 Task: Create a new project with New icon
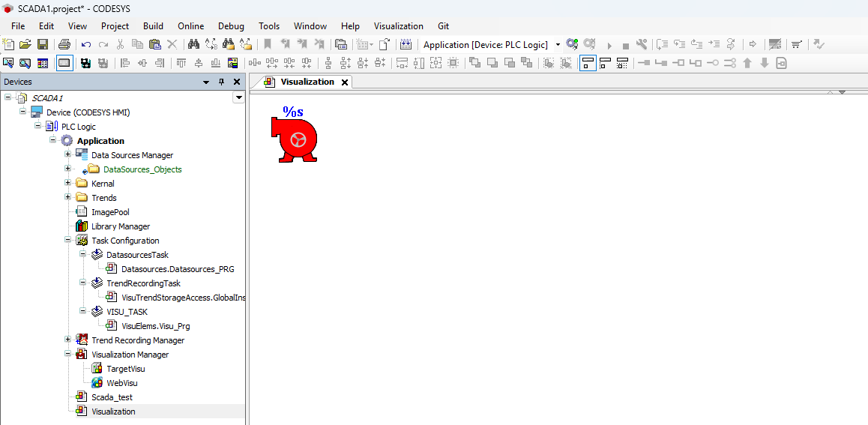click(8, 44)
